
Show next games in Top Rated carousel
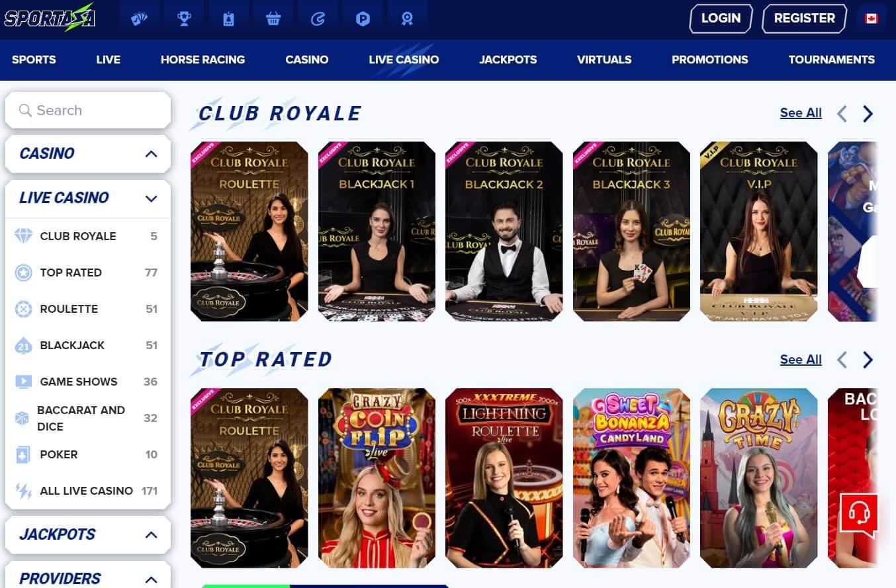point(868,360)
